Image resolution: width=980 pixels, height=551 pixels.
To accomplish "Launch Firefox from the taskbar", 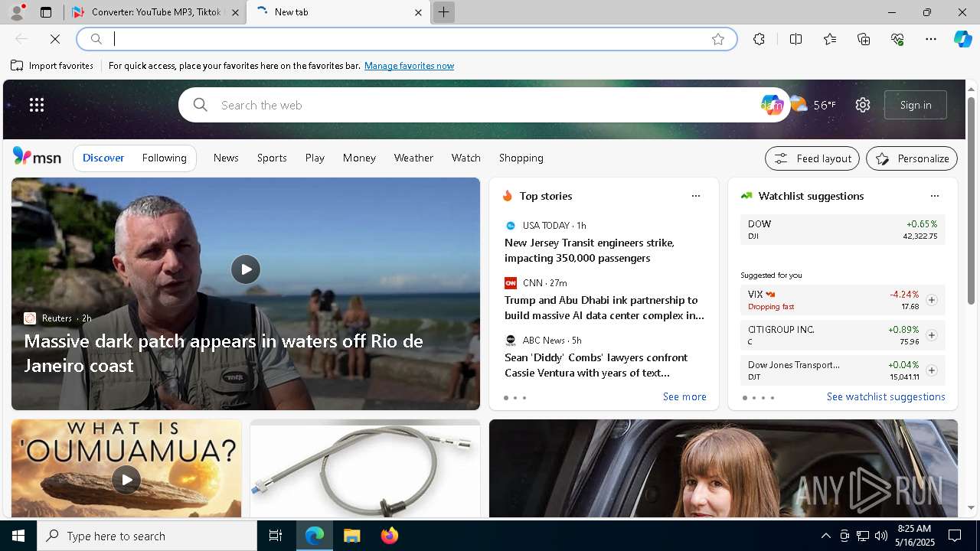I will tap(390, 536).
